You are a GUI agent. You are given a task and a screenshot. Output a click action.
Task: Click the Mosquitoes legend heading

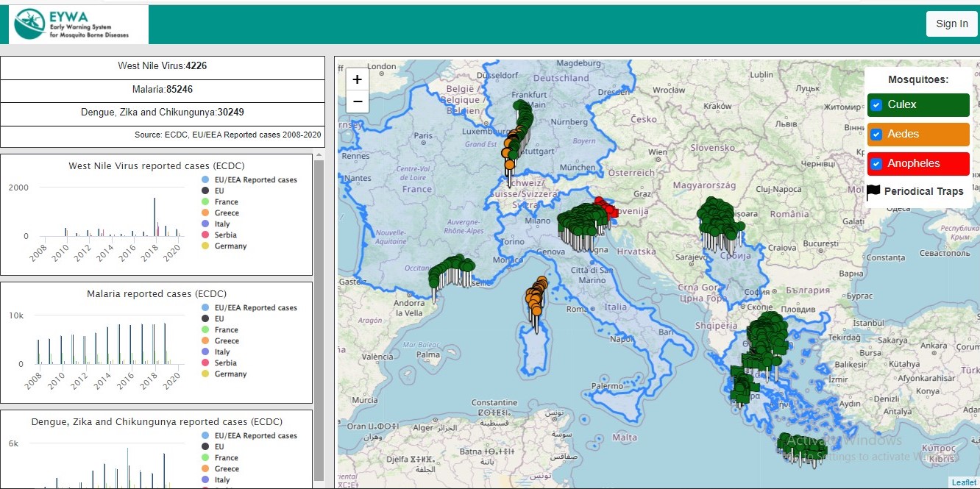coord(918,79)
